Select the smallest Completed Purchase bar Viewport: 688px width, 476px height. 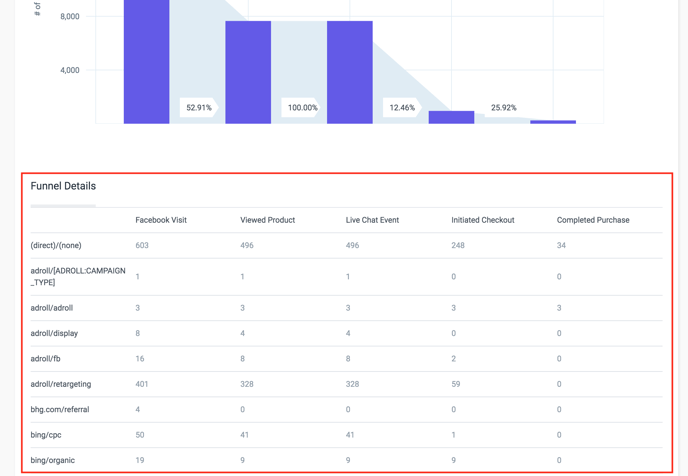click(553, 122)
